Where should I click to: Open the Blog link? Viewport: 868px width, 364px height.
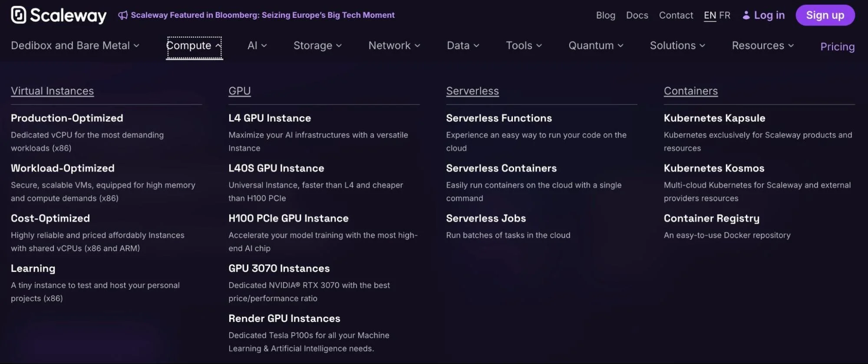tap(605, 15)
